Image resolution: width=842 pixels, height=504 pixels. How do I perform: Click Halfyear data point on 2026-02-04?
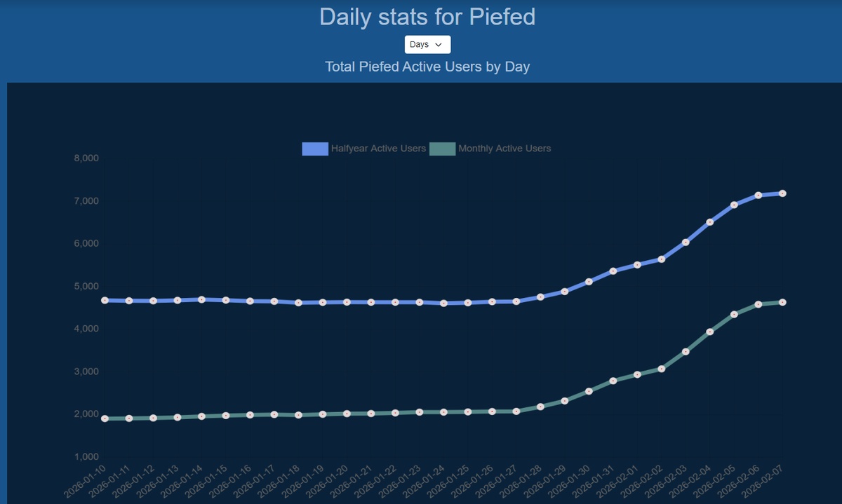coord(710,222)
